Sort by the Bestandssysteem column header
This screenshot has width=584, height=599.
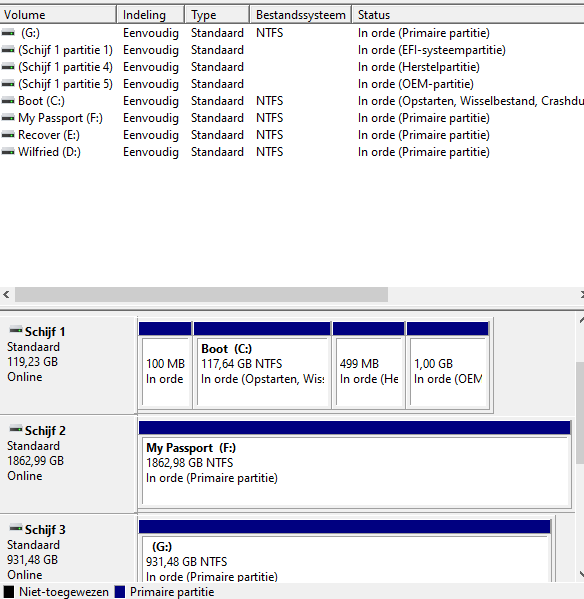(301, 15)
